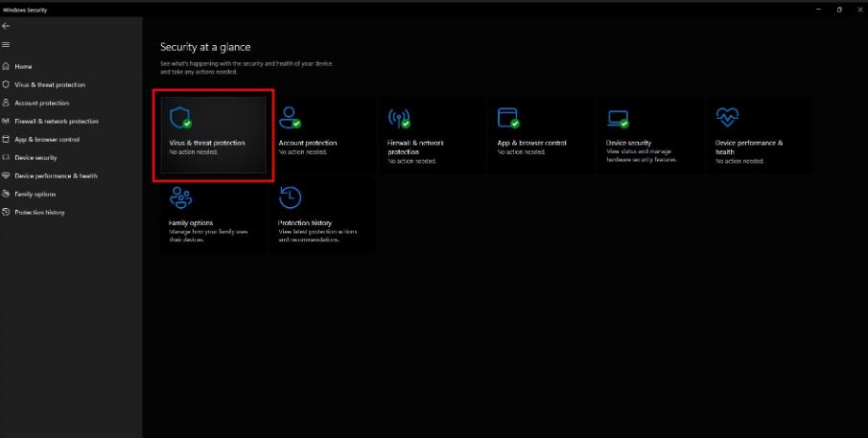Click the window icon beside App & browser control in sidebar
The image size is (868, 438).
pyautogui.click(x=6, y=139)
